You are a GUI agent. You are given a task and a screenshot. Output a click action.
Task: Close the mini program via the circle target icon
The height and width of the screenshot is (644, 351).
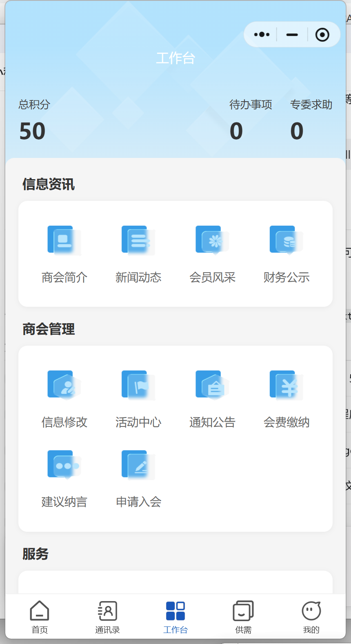[322, 35]
